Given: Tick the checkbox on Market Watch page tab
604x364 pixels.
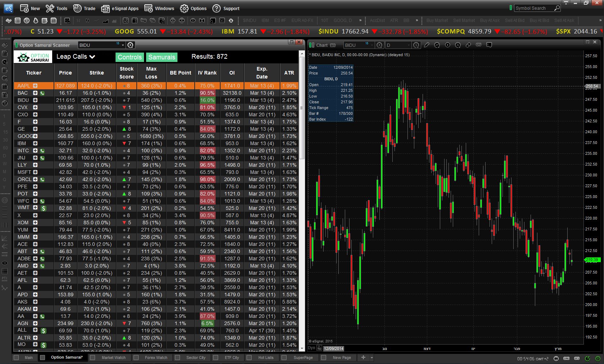Looking at the screenshot, I should [x=93, y=358].
